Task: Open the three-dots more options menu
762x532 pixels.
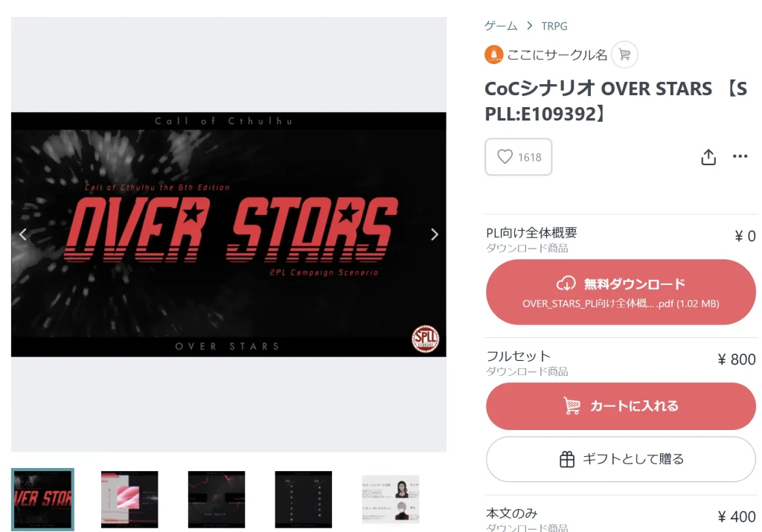Action: pyautogui.click(x=740, y=156)
